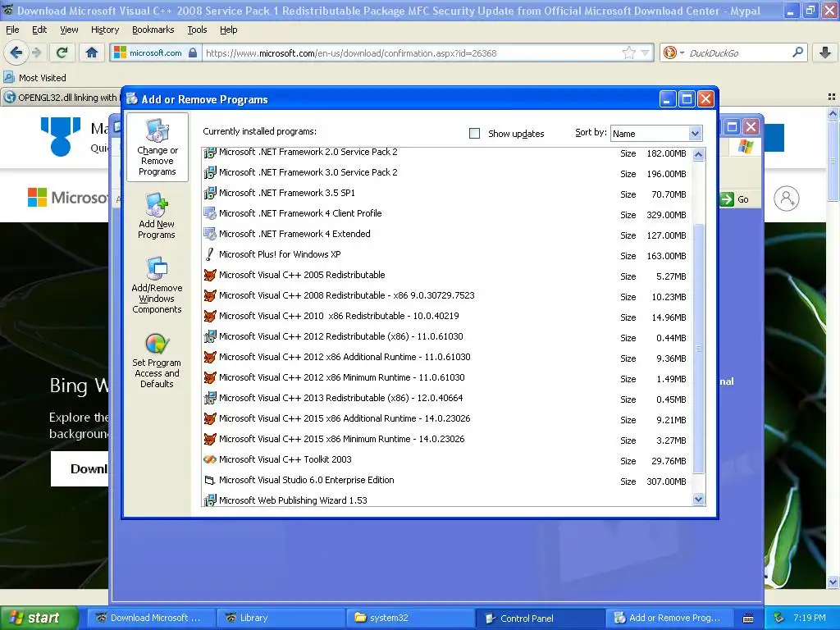Open the Downloads arrow icon in toolbar

point(825,52)
